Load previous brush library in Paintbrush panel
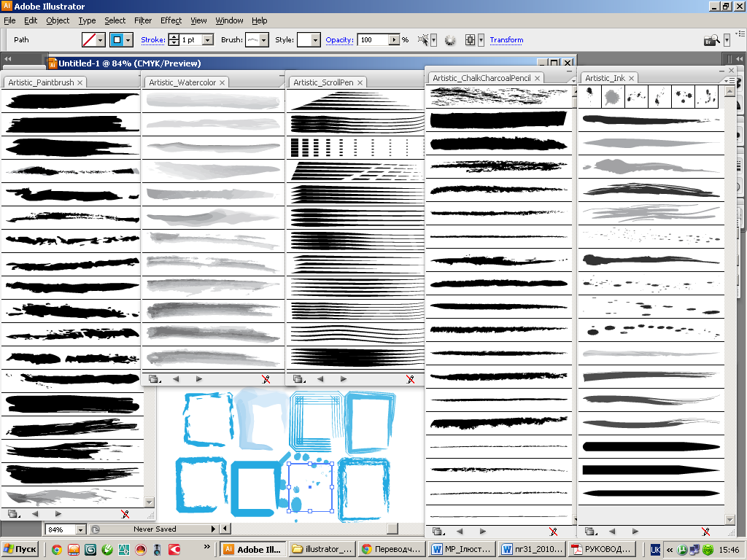 pos(35,514)
